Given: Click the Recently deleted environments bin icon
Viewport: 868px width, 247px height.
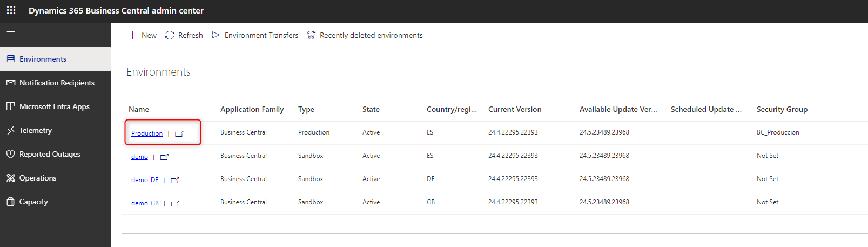Looking at the screenshot, I should 312,35.
